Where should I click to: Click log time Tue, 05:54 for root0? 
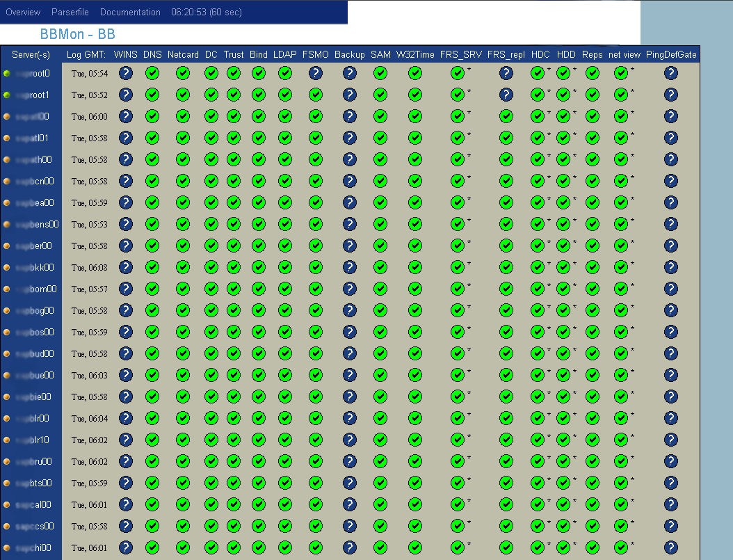click(x=89, y=73)
